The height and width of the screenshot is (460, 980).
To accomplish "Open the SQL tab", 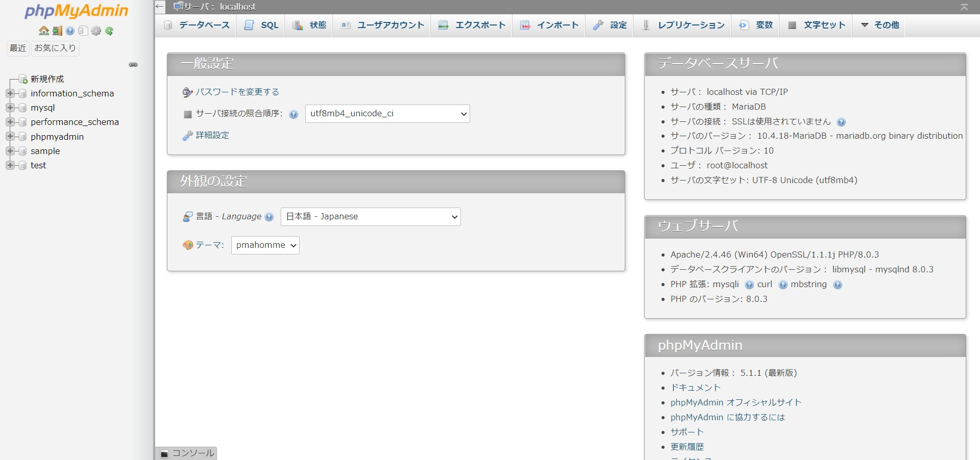I will (x=261, y=25).
